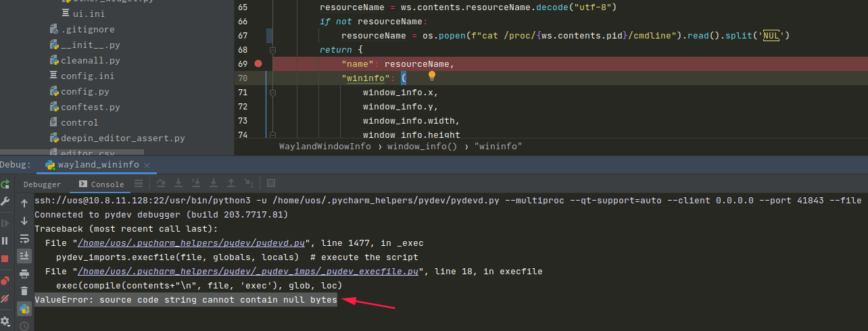
Task: Click the Rerun debug icon
Action: pos(5,184)
